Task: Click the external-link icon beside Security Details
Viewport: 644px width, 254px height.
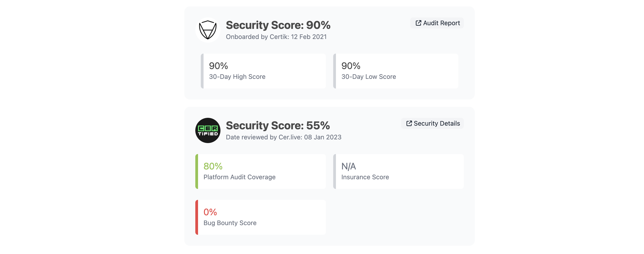Action: [409, 124]
